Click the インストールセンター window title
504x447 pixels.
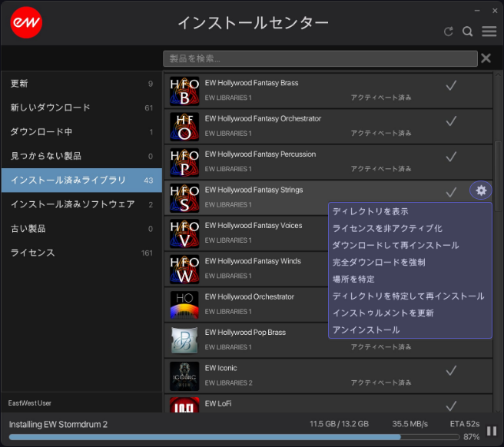point(253,23)
